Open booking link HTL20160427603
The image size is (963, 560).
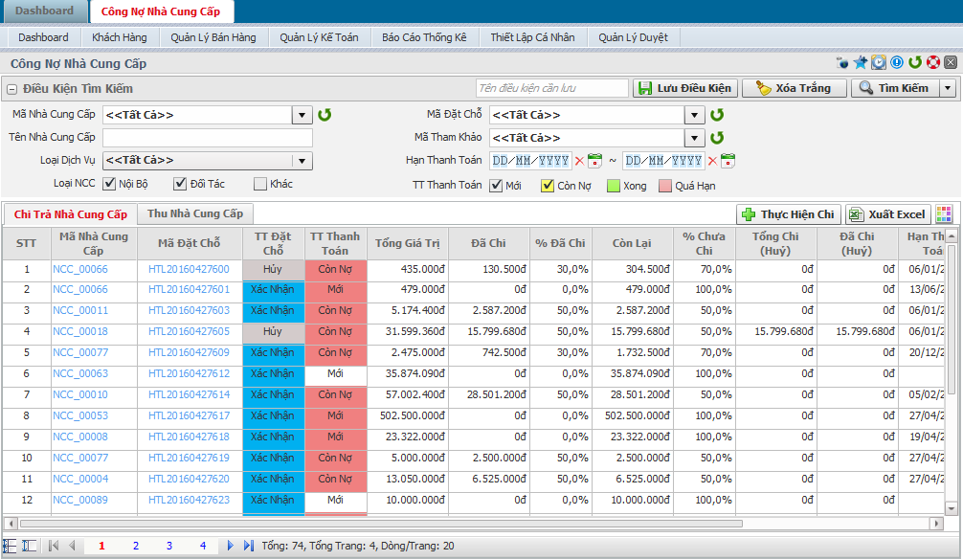coord(189,310)
